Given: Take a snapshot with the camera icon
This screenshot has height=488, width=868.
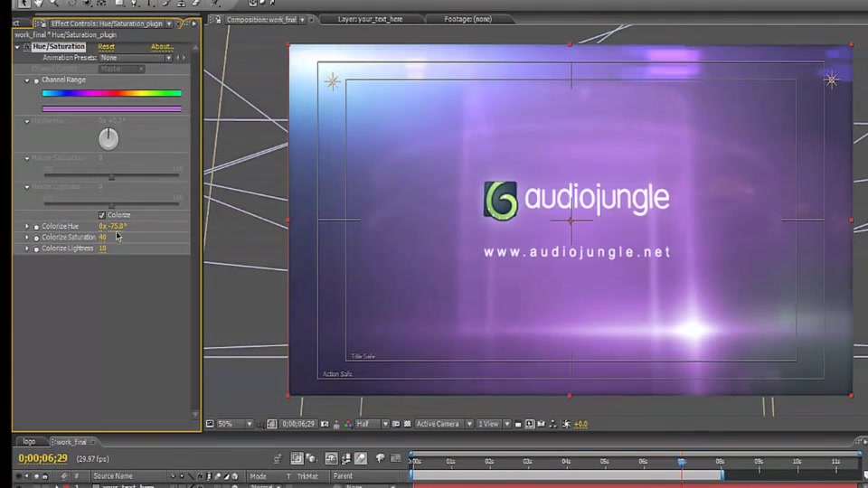Looking at the screenshot, I should point(325,424).
